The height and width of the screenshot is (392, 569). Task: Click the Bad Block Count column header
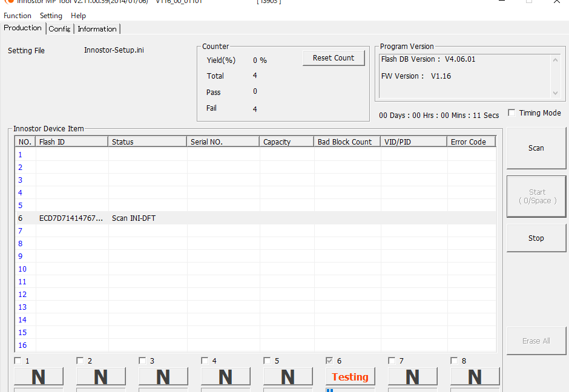(x=347, y=142)
